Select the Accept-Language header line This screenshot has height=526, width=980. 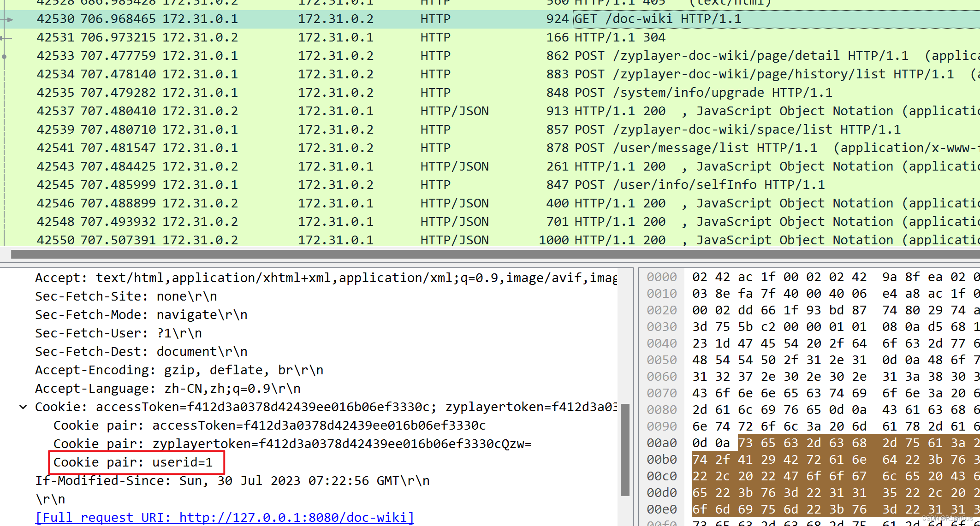point(168,389)
